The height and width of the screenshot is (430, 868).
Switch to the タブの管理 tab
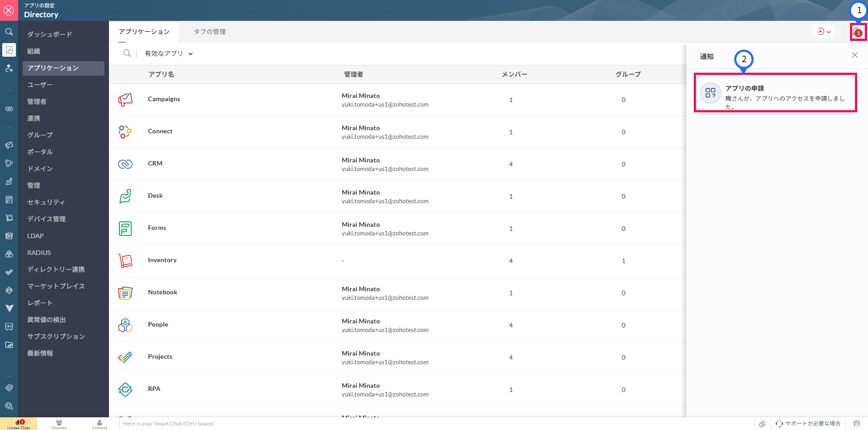click(210, 32)
